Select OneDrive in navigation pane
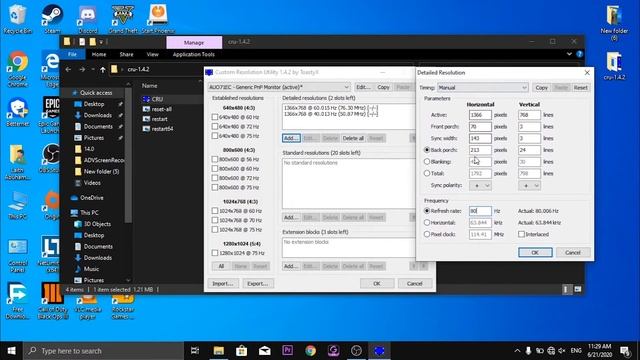Screen dimensions: 640x360 tap(91, 198)
